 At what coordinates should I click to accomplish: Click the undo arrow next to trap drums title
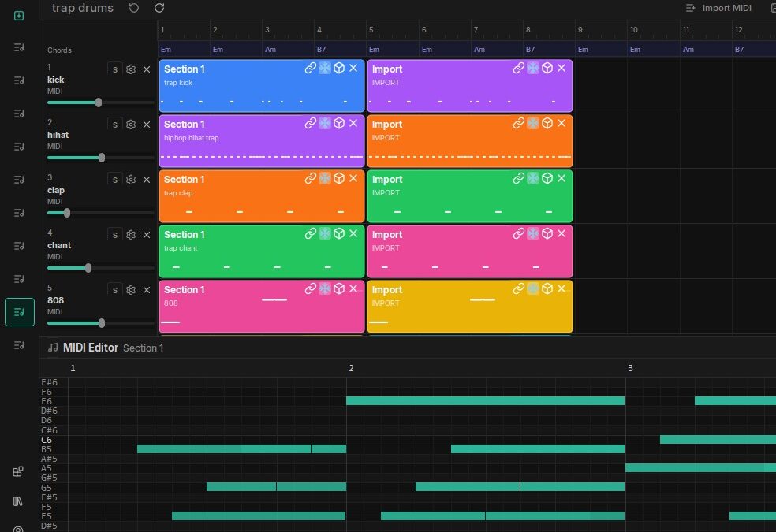133,8
